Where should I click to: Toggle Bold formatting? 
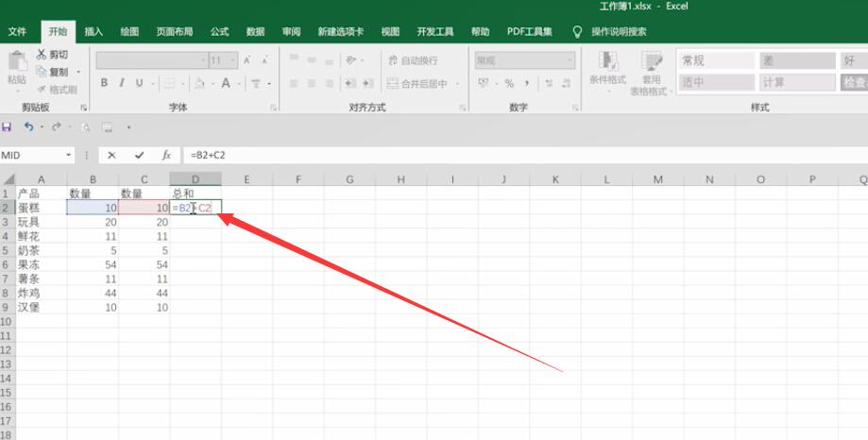tap(104, 83)
